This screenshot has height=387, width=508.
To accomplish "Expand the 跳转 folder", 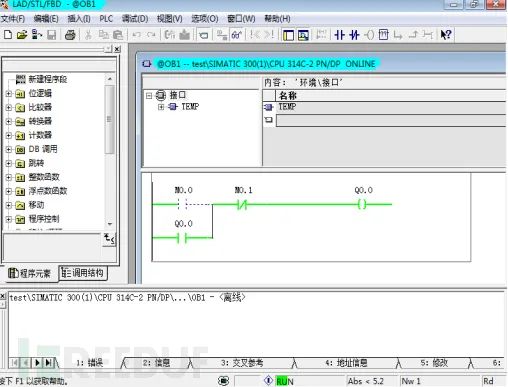I will point(9,163).
